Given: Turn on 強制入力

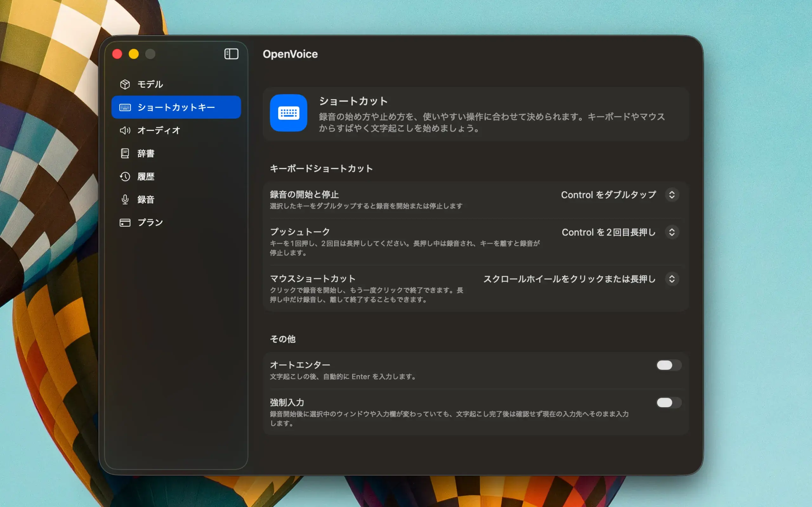Looking at the screenshot, I should coord(668,403).
